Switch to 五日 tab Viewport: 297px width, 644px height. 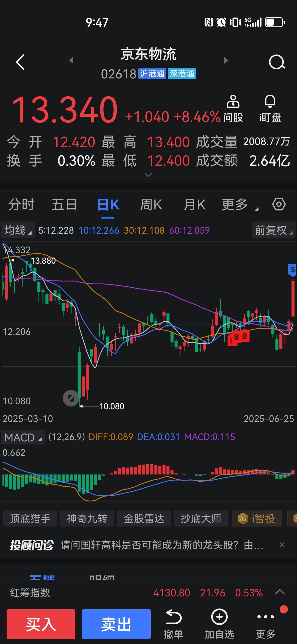(x=64, y=204)
